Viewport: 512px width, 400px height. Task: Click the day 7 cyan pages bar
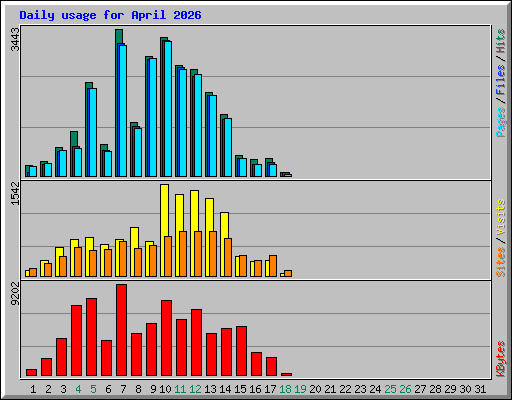[123, 111]
